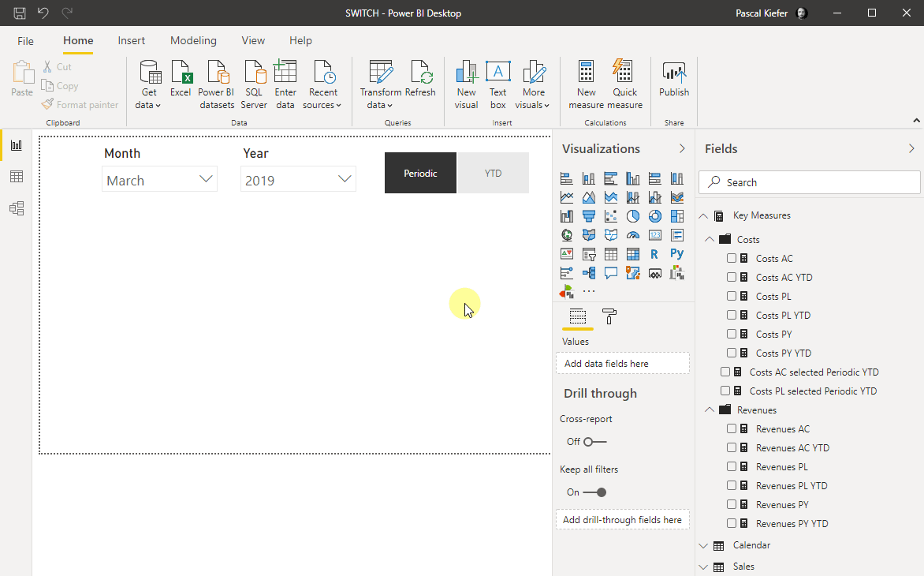
Task: Check the Costs AC measure
Action: pyautogui.click(x=732, y=258)
